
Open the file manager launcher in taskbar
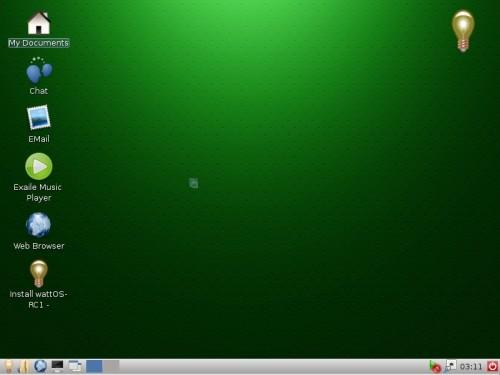point(24,367)
